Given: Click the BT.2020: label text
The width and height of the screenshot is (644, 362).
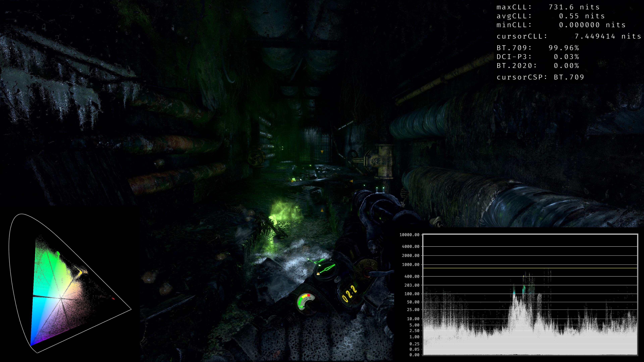Looking at the screenshot, I should click(x=517, y=66).
